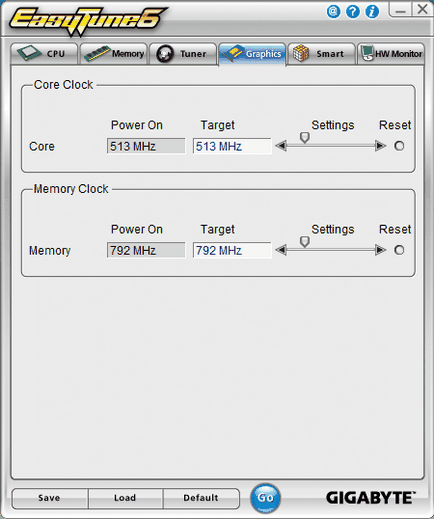
Task: Open the Smart tab with cube icon
Action: pyautogui.click(x=321, y=54)
